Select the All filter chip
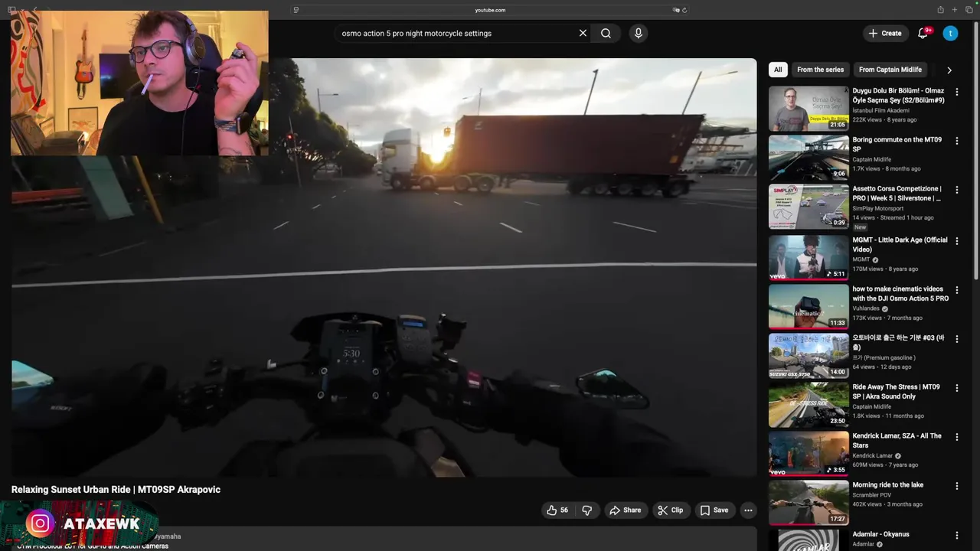Screen dimensions: 980x551 [778, 70]
